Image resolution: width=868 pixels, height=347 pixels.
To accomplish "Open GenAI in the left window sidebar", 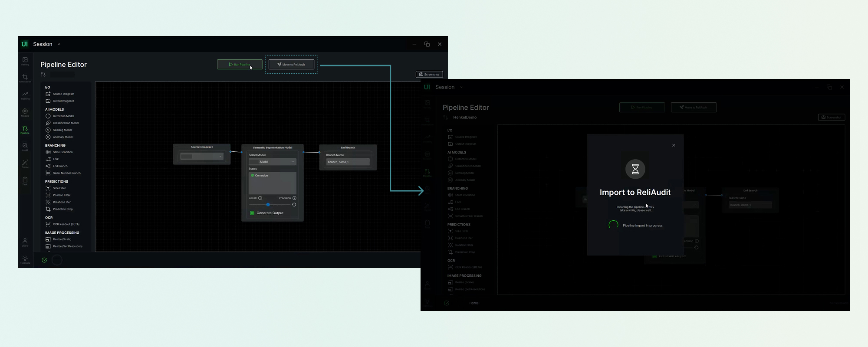I will pyautogui.click(x=25, y=164).
